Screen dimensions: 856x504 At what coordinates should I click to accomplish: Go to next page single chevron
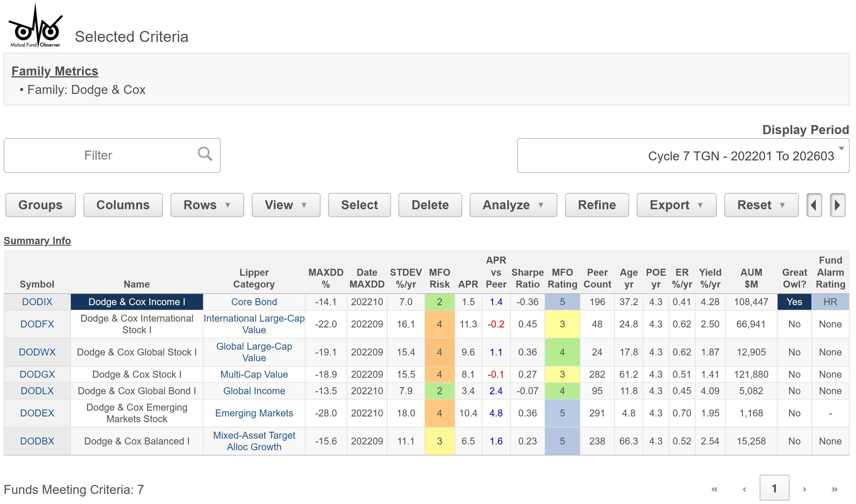[805, 489]
